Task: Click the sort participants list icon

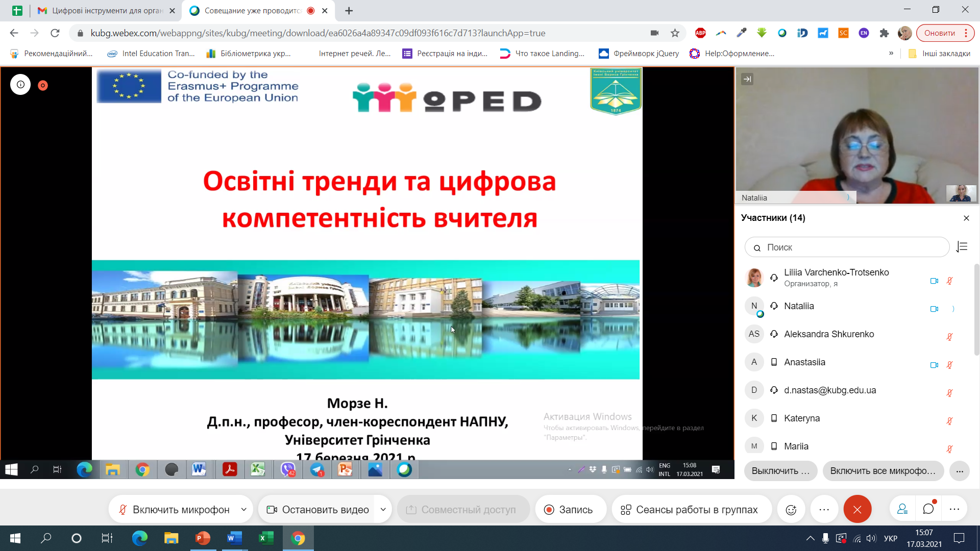Action: [963, 247]
